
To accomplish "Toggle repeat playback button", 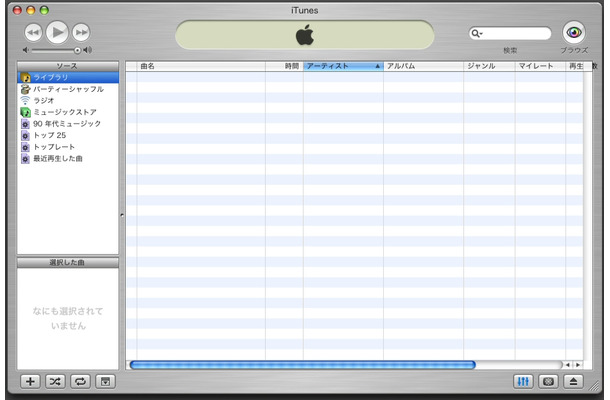I will click(x=80, y=382).
